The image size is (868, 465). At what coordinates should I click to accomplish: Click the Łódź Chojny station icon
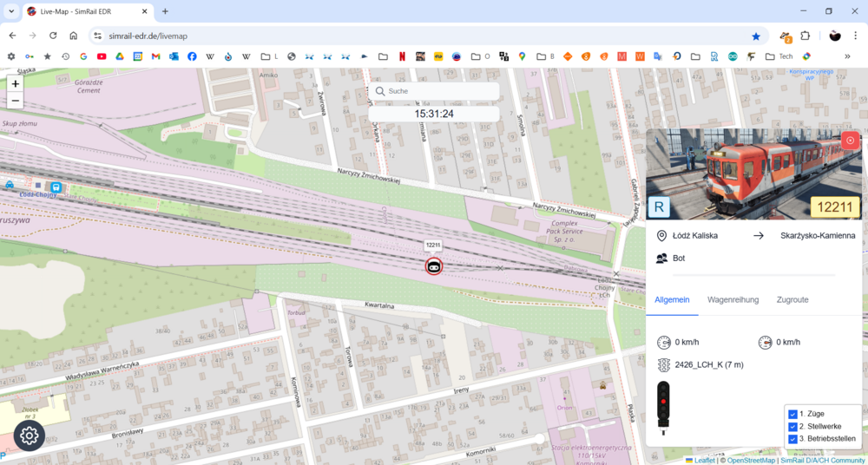(x=56, y=187)
